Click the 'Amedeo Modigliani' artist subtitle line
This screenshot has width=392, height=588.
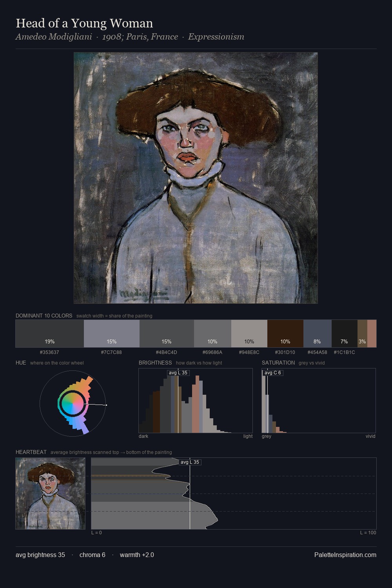click(130, 37)
